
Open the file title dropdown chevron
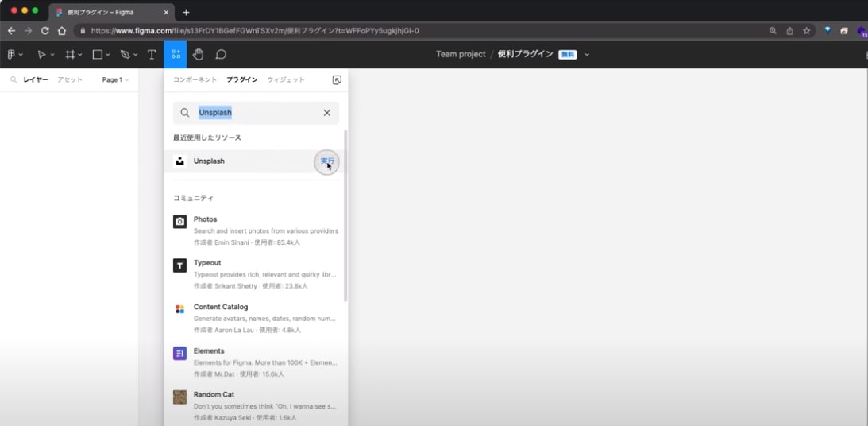[588, 54]
